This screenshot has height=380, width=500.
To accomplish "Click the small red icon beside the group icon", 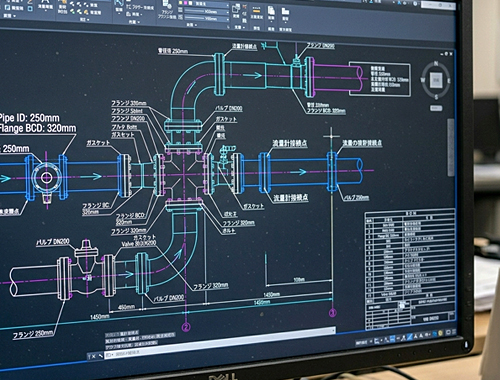I will (244, 7).
